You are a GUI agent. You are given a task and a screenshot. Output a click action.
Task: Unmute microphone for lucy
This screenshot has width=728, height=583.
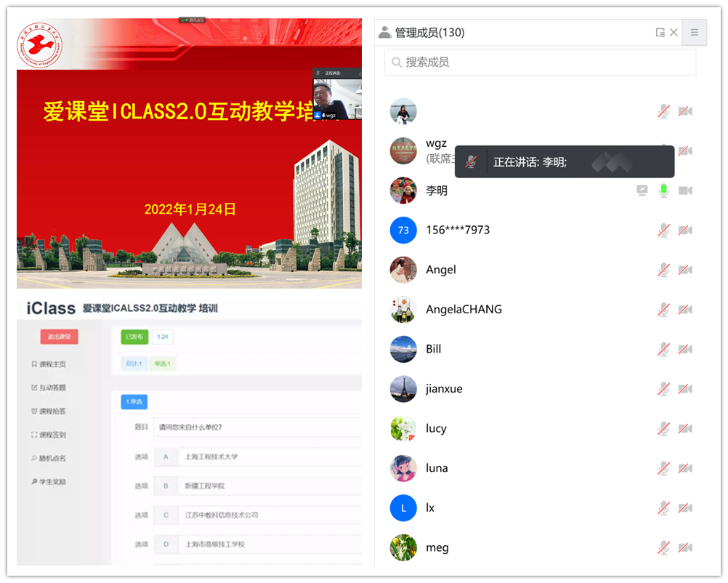pyautogui.click(x=663, y=428)
